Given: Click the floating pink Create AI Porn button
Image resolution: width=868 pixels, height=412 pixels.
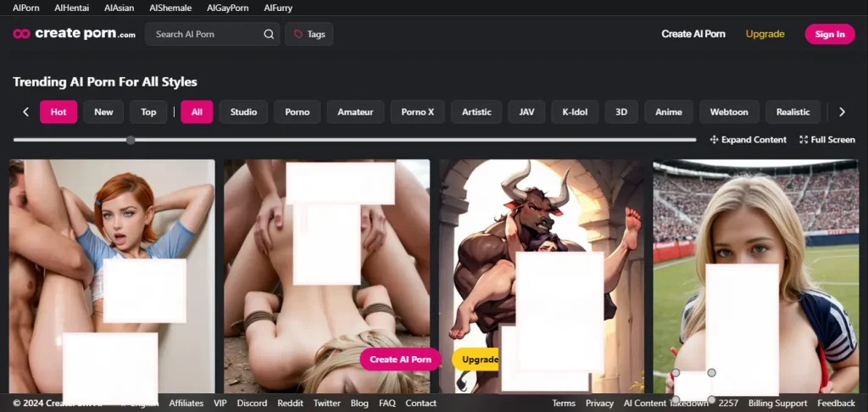Looking at the screenshot, I should 400,359.
